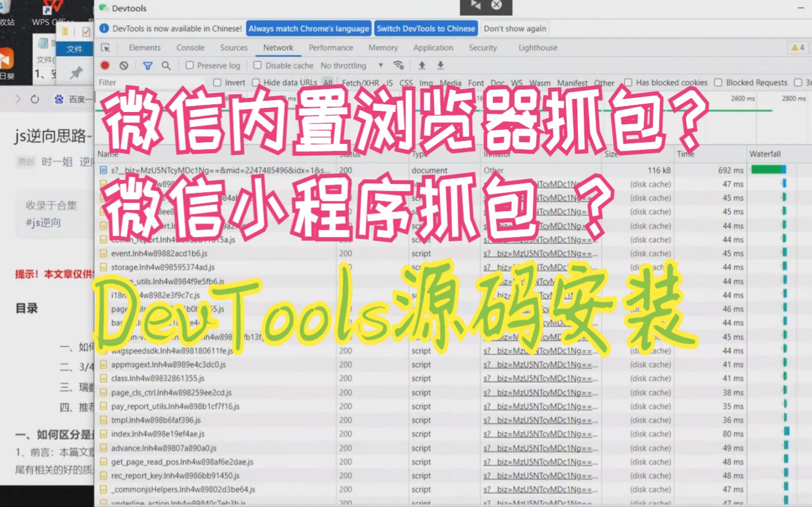Click Switch DevTools to Chinese button
Image resolution: width=812 pixels, height=507 pixels.
426,28
